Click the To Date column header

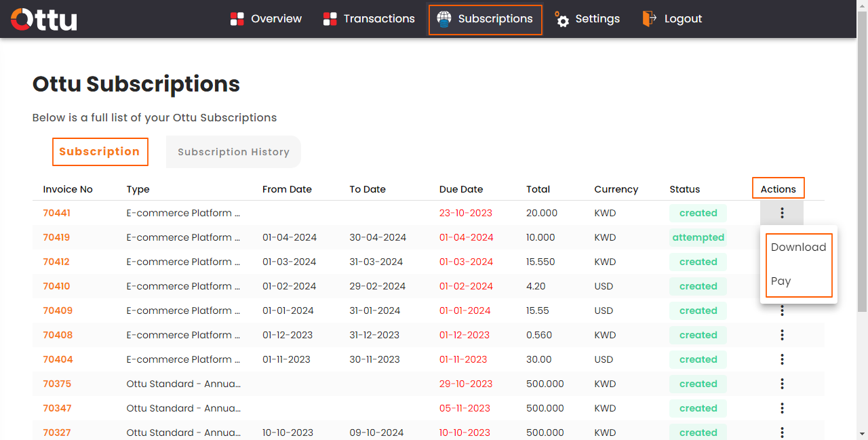tap(368, 189)
